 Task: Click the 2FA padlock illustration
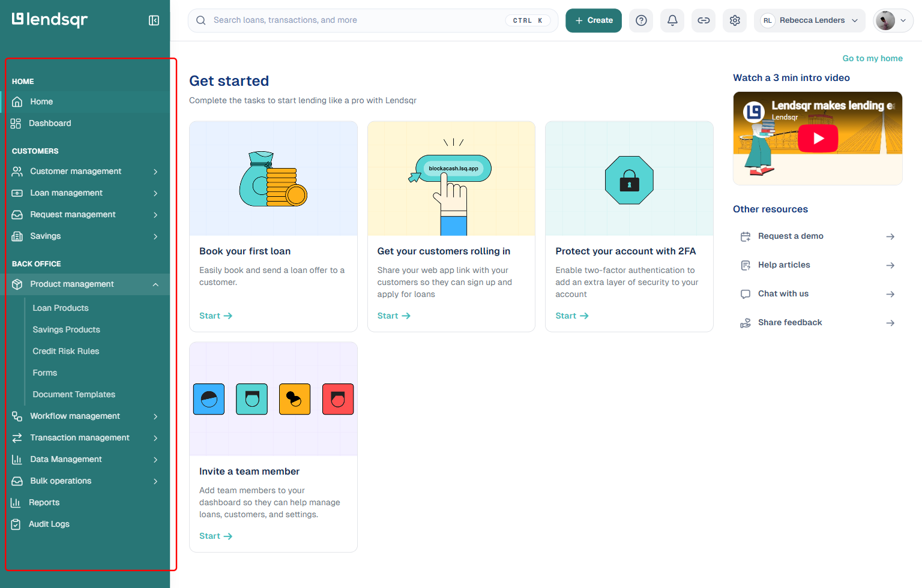(x=629, y=180)
